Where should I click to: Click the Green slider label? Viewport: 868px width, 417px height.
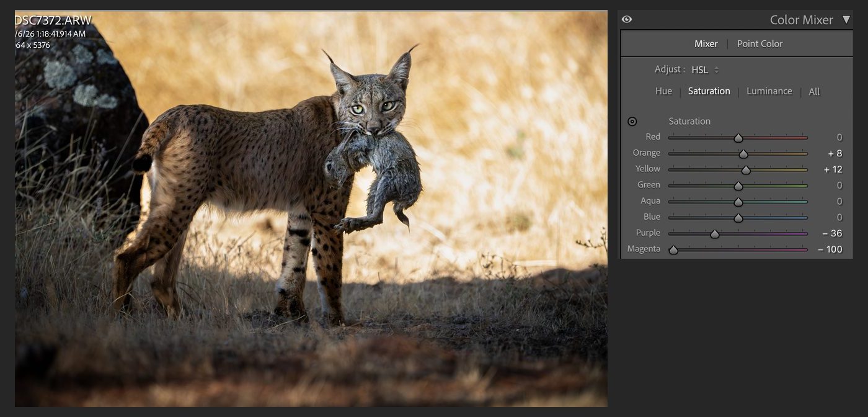coord(649,184)
